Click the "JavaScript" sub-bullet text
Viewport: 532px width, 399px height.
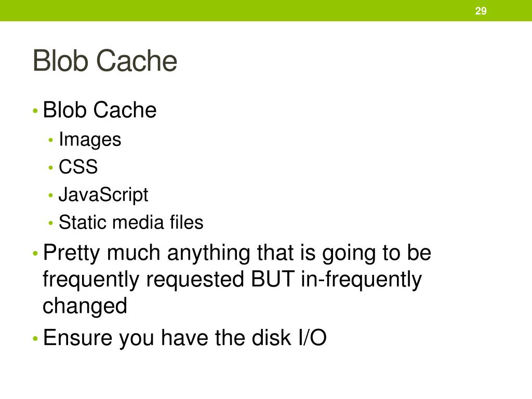[x=103, y=195]
